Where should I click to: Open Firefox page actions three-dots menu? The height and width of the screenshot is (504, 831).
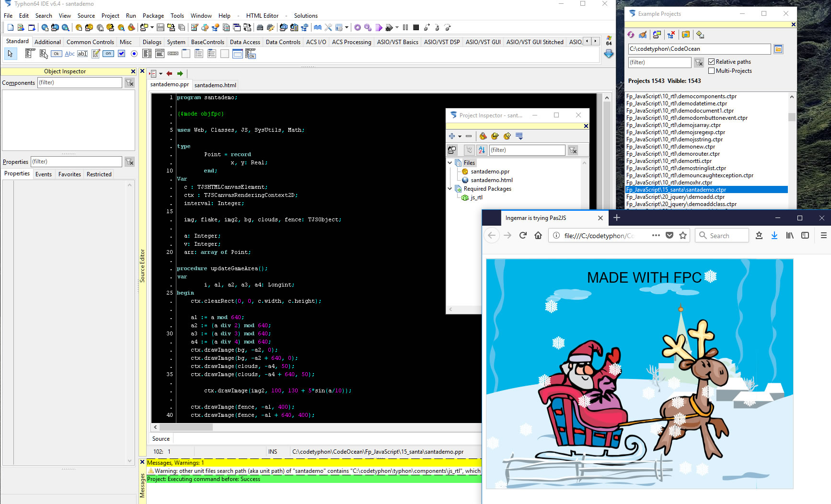pyautogui.click(x=656, y=235)
